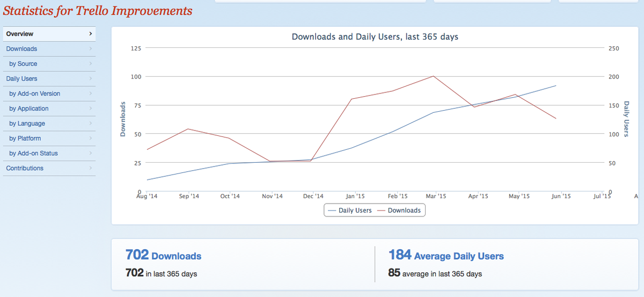
Task: Click the chevron next to Downloads
Action: tap(91, 49)
